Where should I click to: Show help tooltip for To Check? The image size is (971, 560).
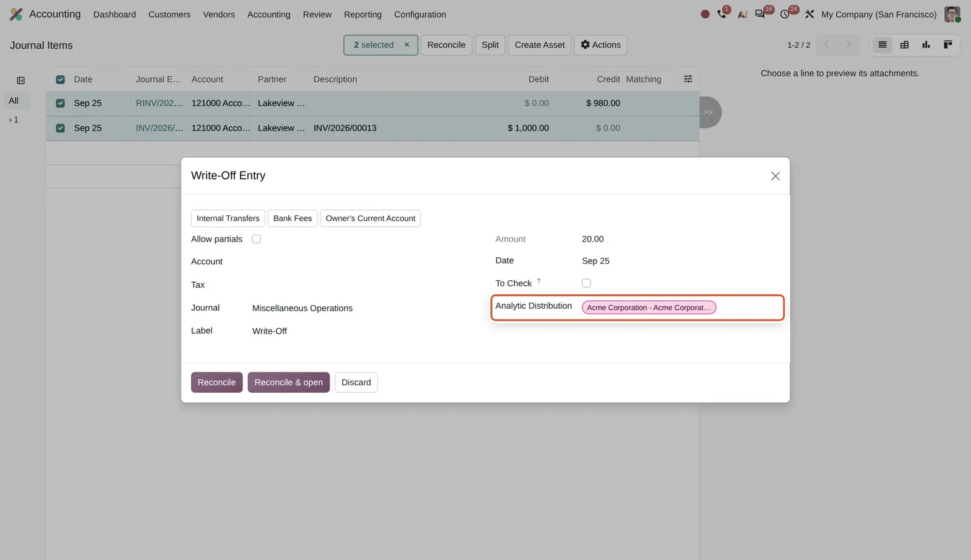(538, 281)
